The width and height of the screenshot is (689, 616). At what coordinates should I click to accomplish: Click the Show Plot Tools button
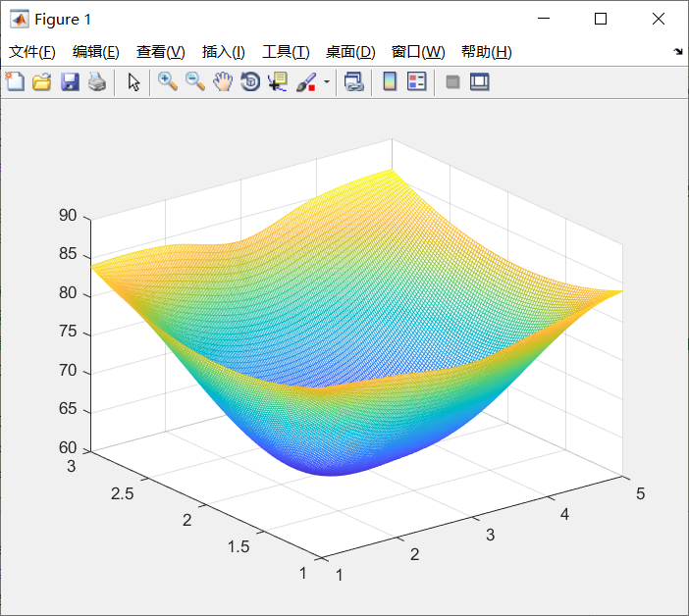tap(479, 82)
